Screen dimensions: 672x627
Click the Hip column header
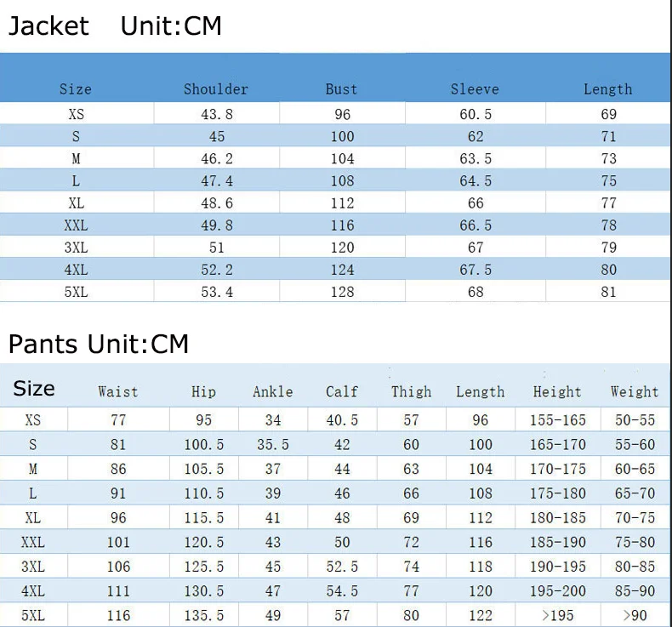pos(203,391)
